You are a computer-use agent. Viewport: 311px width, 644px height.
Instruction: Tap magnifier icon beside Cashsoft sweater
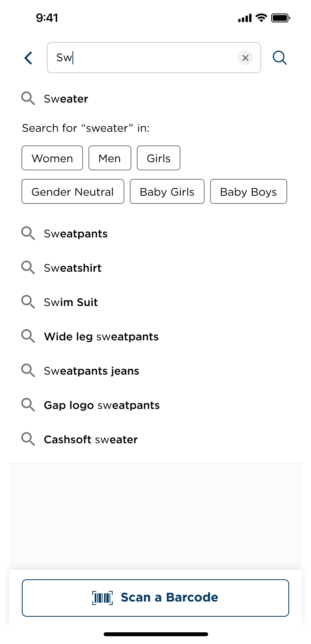pyautogui.click(x=28, y=439)
